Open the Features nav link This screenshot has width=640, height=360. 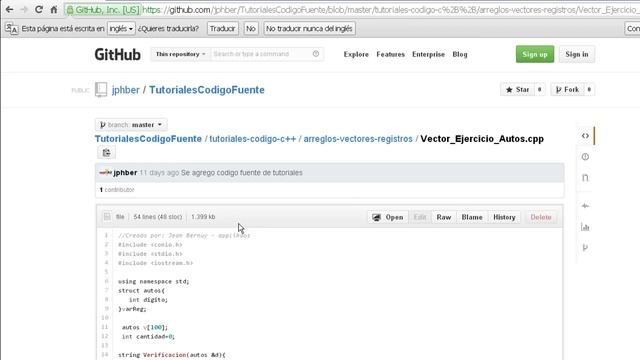[391, 54]
